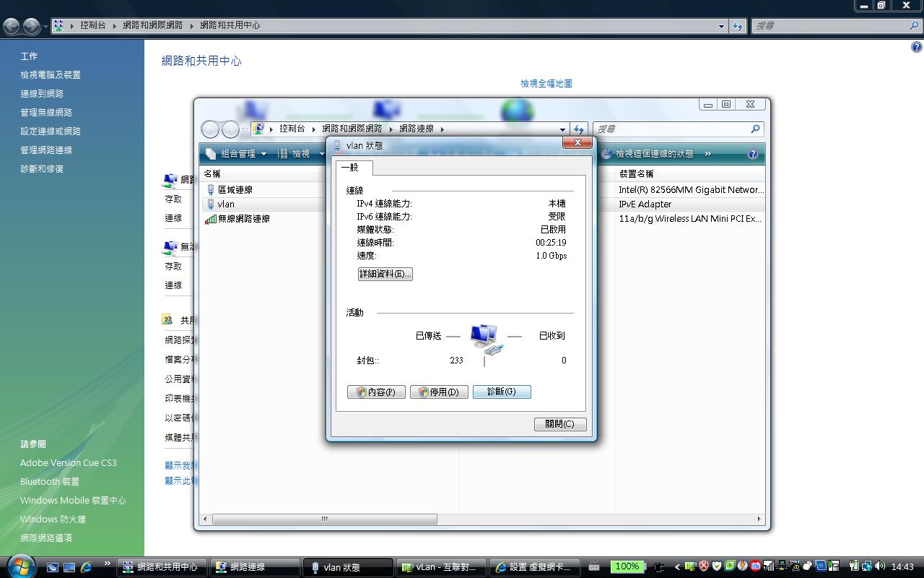Close the dialog using 關閉(C) button
924x578 pixels.
(x=560, y=424)
